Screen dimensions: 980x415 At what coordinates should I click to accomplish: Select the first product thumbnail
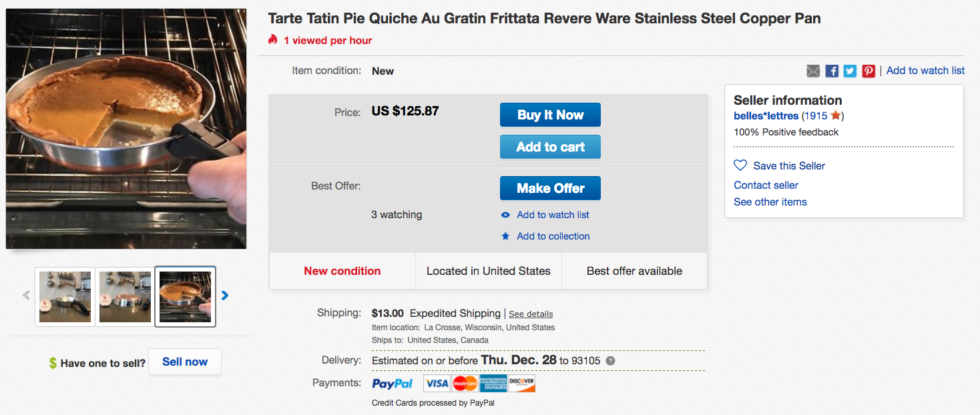(65, 297)
